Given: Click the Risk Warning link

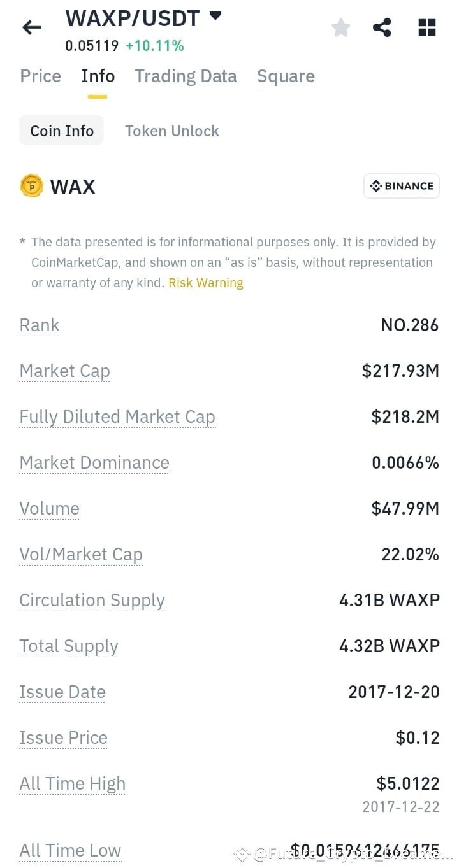Looking at the screenshot, I should coord(205,282).
